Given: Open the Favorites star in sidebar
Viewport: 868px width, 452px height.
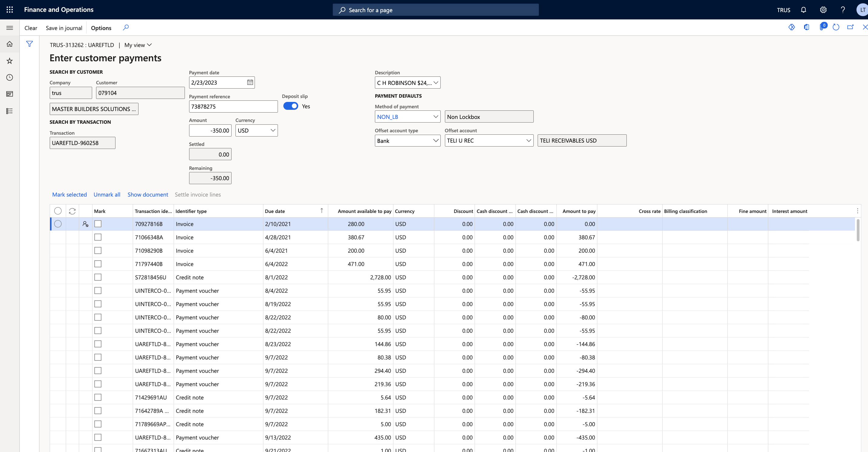Looking at the screenshot, I should (x=10, y=61).
